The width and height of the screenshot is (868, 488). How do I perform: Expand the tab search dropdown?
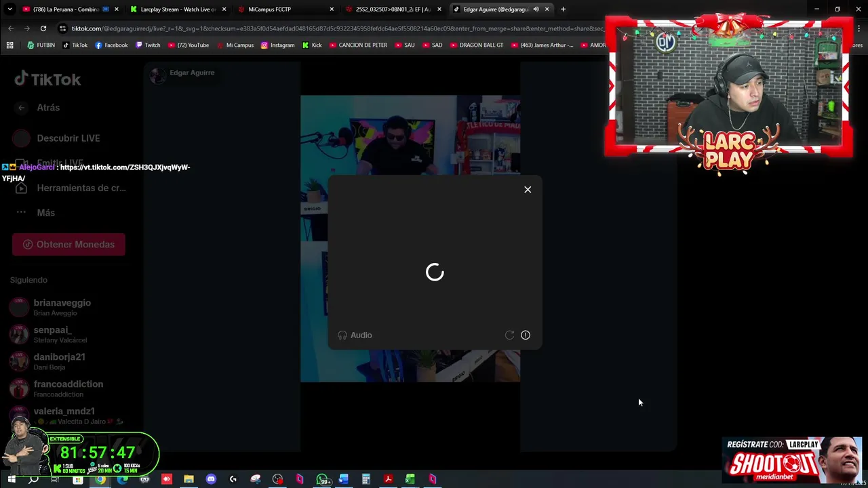coord(9,9)
